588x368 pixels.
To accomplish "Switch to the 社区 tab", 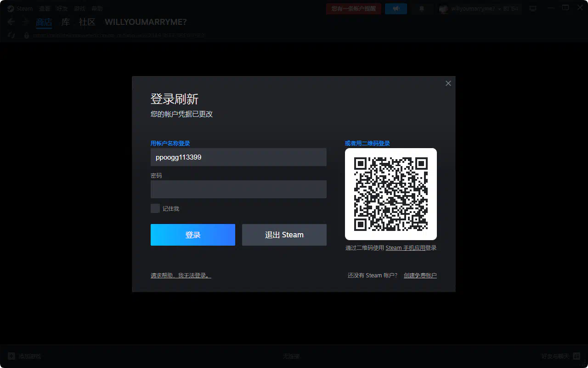I will point(87,22).
